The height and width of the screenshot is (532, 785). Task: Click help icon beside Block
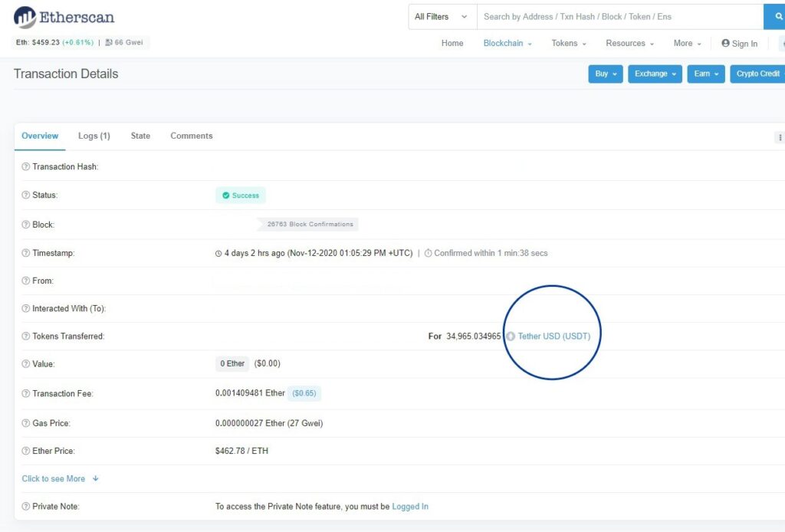coord(25,225)
